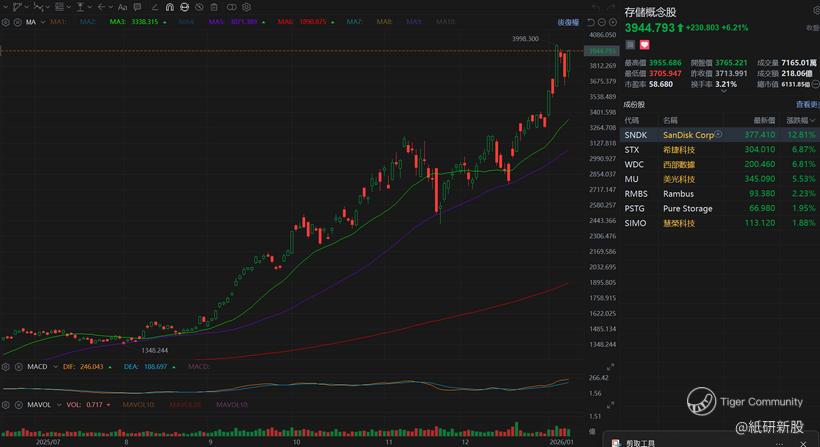
Task: Zoom in chart with plus icon
Action: [x=613, y=22]
